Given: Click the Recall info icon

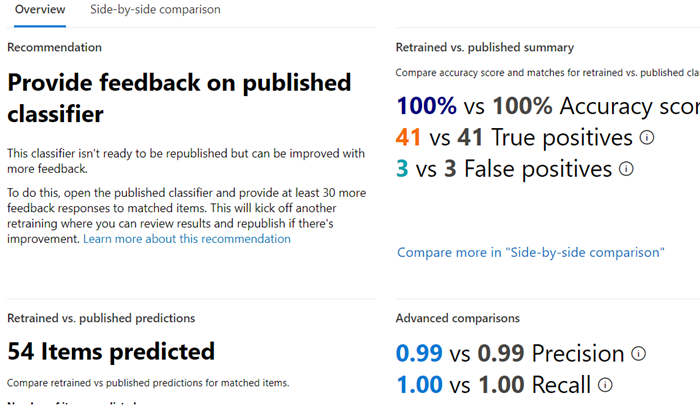Looking at the screenshot, I should point(605,385).
